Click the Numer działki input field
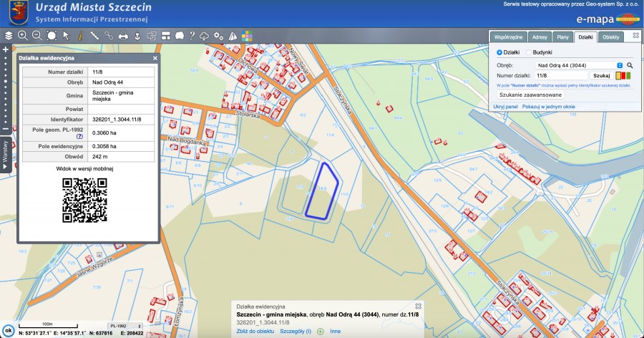Image resolution: width=644 pixels, height=338 pixels. pos(560,75)
